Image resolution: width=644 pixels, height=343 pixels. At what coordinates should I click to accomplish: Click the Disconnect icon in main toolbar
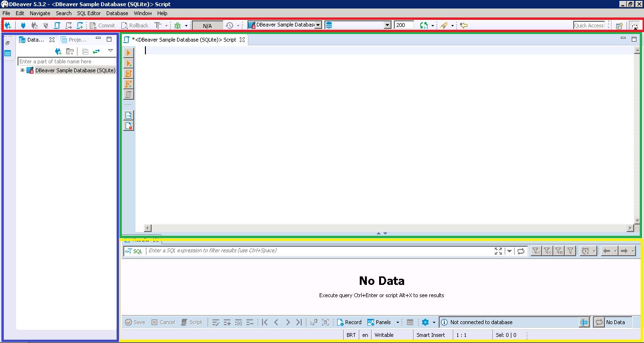[46, 26]
